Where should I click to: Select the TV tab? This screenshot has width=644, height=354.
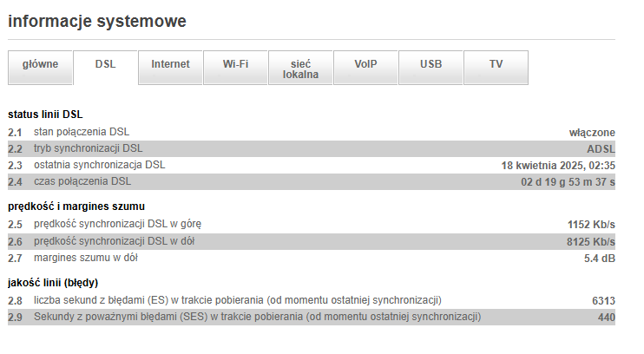pyautogui.click(x=496, y=64)
